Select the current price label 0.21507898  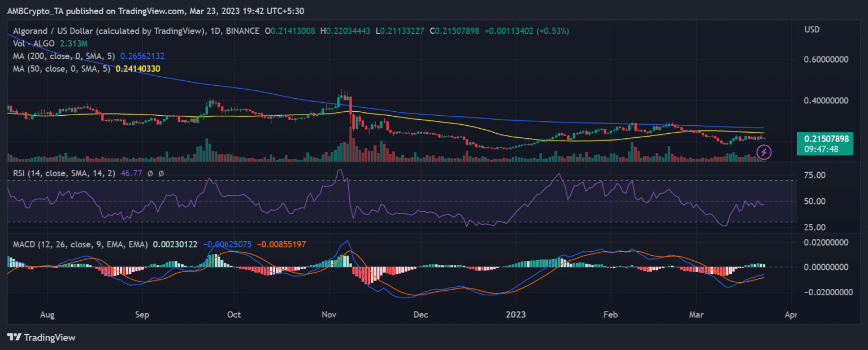826,138
